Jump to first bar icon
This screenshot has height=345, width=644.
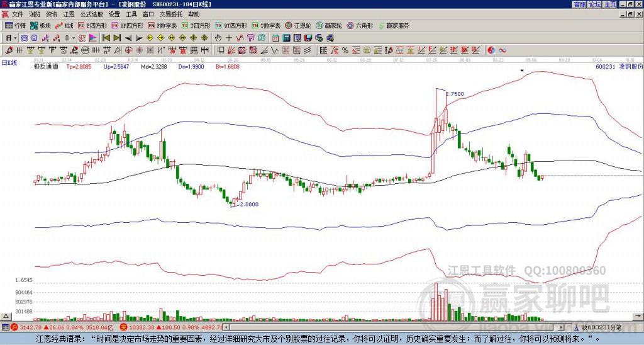click(x=106, y=38)
